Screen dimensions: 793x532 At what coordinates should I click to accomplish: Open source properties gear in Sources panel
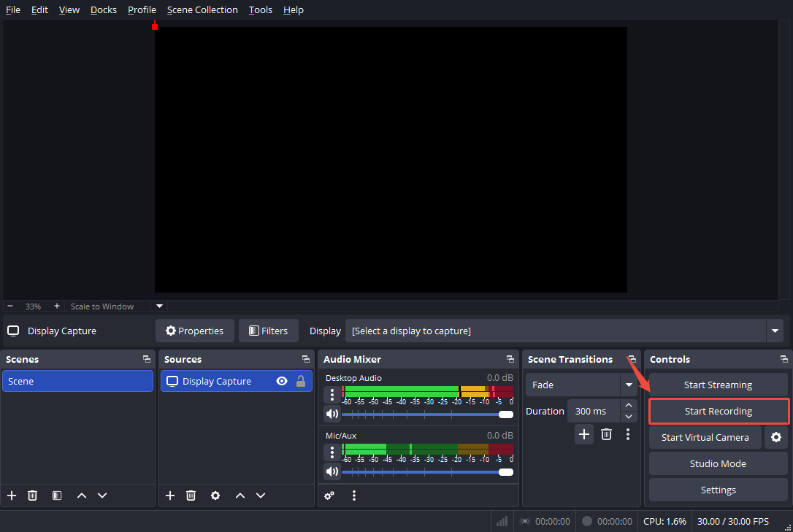[x=215, y=496]
